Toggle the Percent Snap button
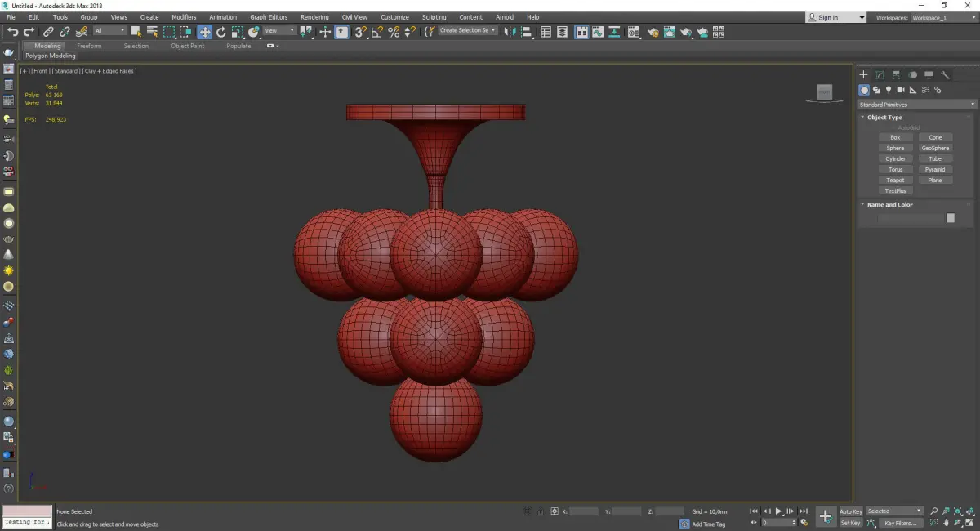The image size is (980, 531). click(x=394, y=32)
